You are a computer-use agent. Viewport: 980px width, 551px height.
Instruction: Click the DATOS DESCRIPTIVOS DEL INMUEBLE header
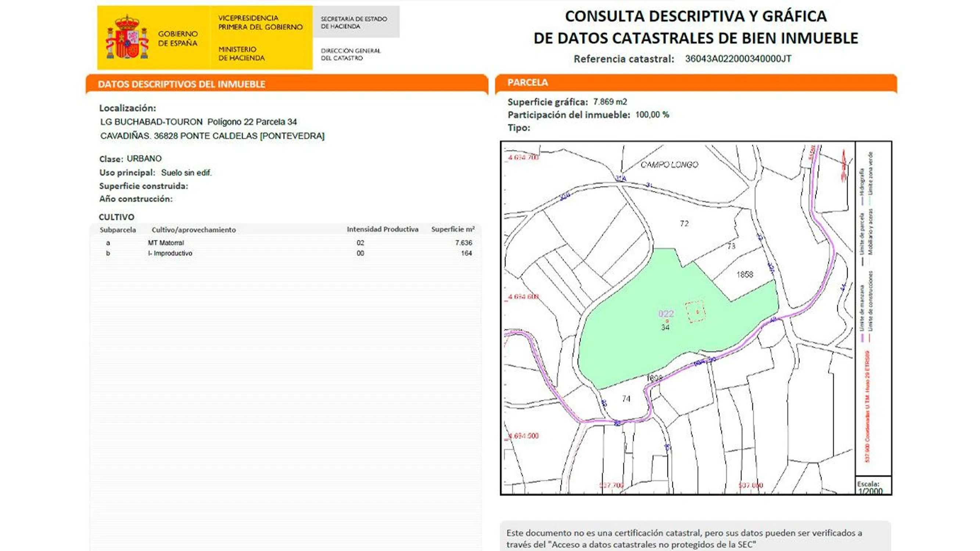pos(182,84)
